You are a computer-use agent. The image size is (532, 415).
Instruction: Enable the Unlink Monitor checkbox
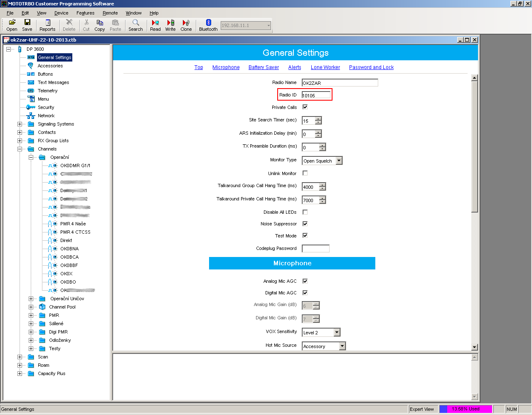tap(305, 173)
